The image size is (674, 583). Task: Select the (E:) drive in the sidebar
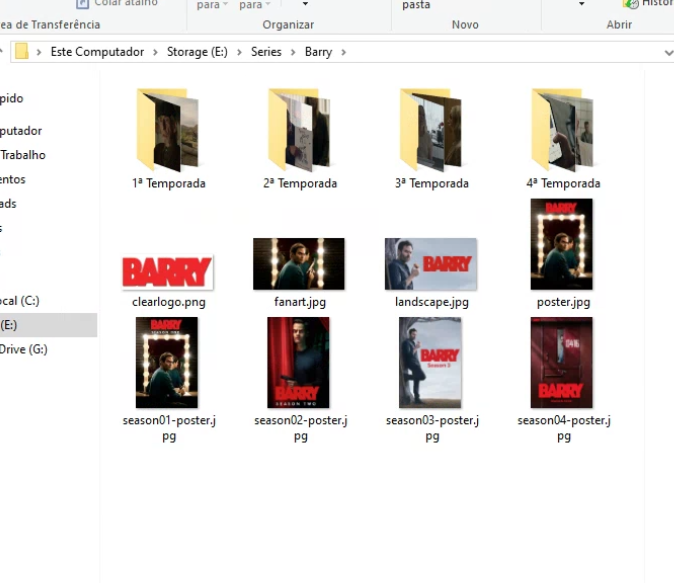(48, 325)
